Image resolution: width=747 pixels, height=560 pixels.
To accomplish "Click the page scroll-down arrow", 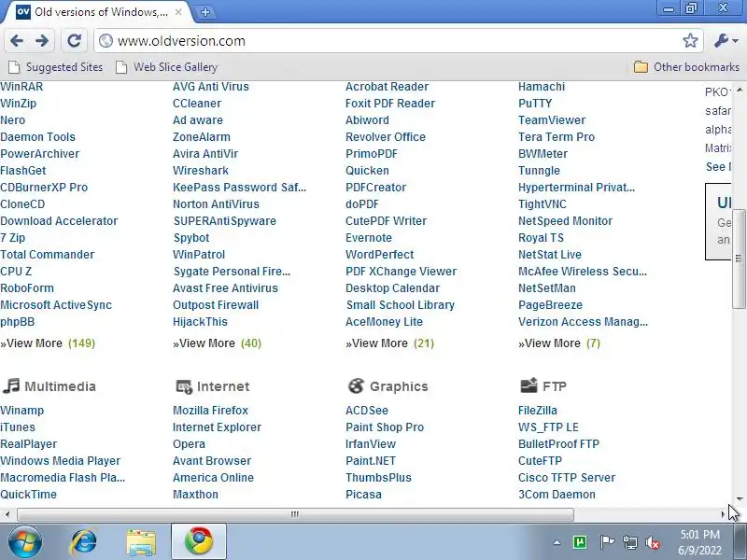I will pyautogui.click(x=740, y=499).
